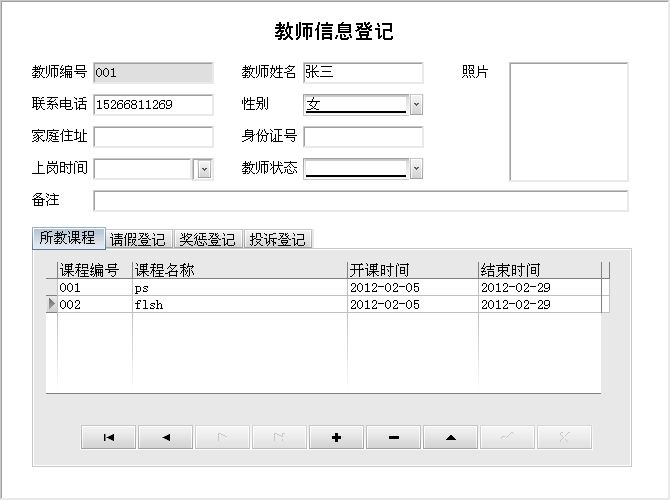Click the cancel edit X button
Viewport: 670px width, 500px height.
(x=564, y=437)
